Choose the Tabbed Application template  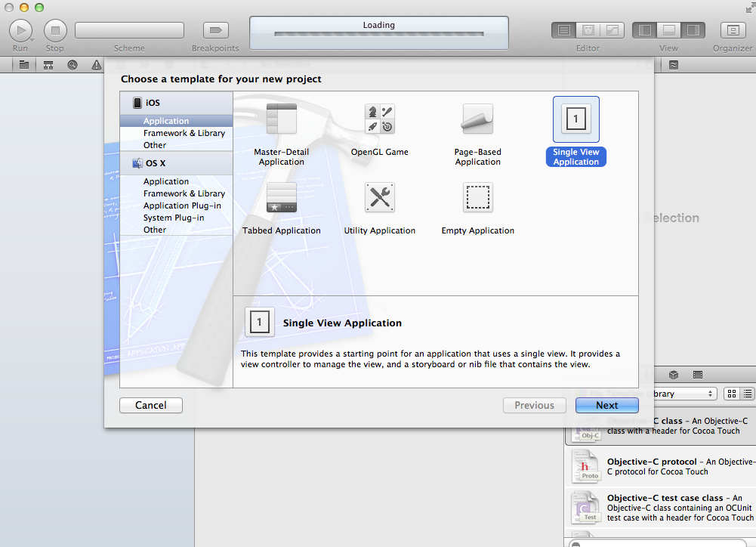click(282, 209)
